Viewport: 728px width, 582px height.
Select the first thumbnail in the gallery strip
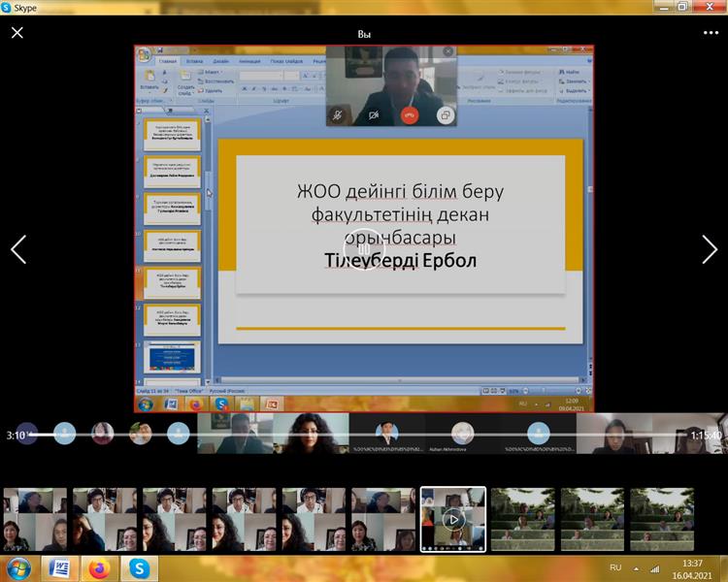(35, 519)
